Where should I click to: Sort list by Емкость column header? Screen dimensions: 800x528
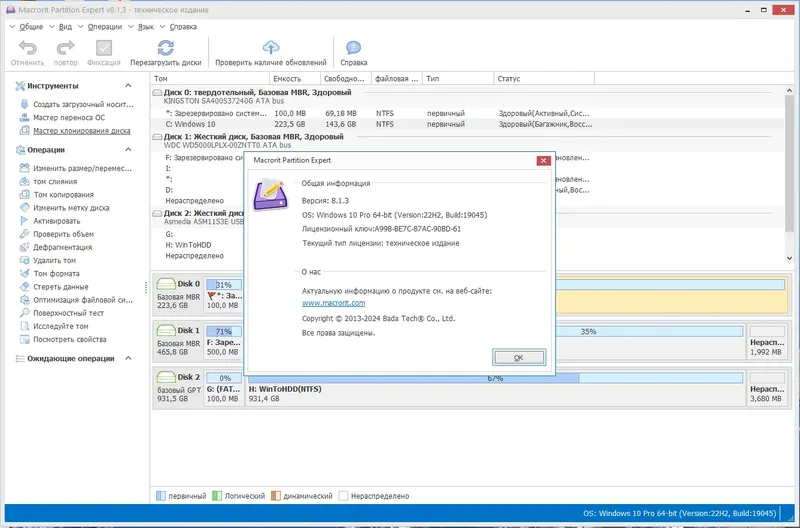[x=295, y=79]
